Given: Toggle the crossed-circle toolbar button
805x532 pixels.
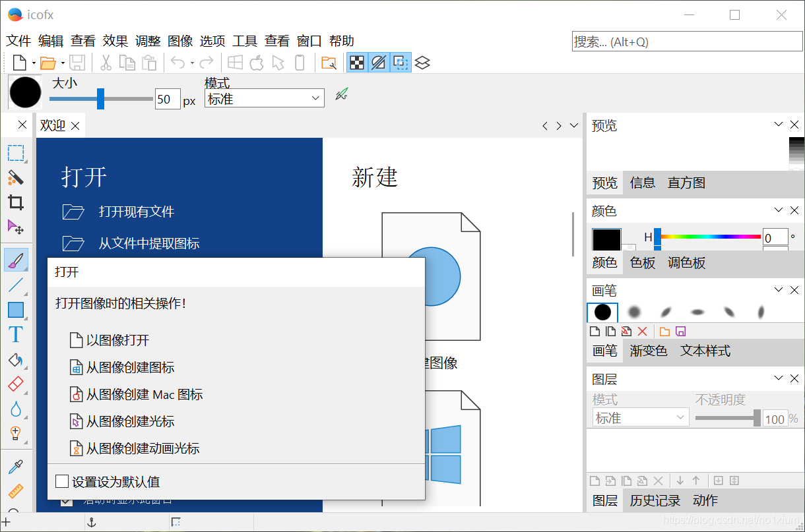Looking at the screenshot, I should tap(378, 63).
